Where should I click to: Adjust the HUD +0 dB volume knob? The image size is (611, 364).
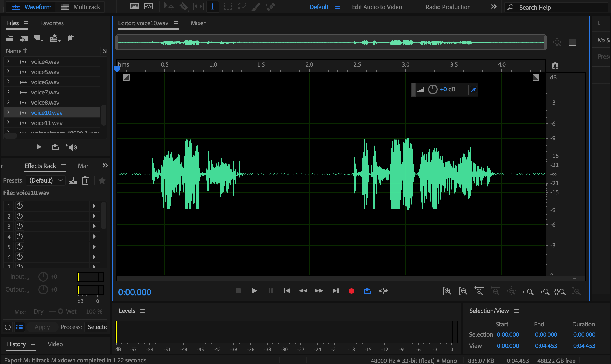[433, 89]
